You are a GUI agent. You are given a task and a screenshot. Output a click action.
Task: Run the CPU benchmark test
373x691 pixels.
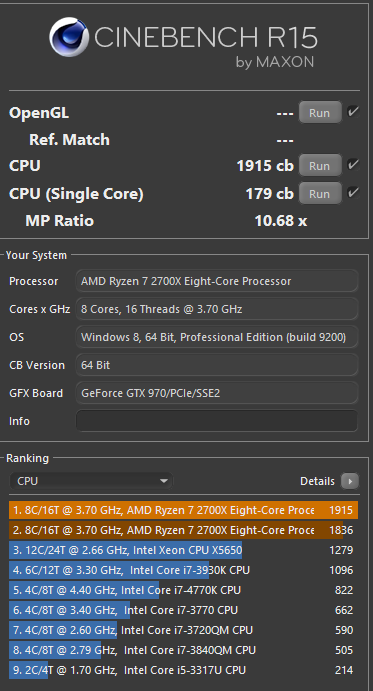[x=320, y=166]
